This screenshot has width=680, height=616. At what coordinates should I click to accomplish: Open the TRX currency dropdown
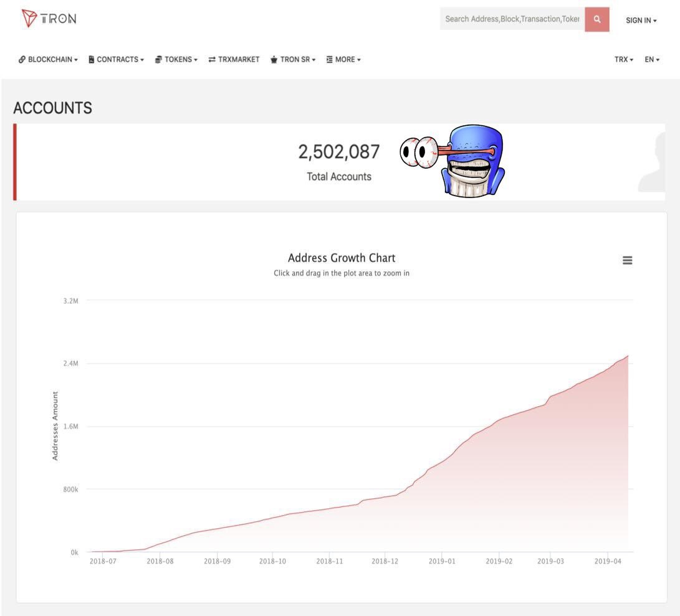coord(624,59)
